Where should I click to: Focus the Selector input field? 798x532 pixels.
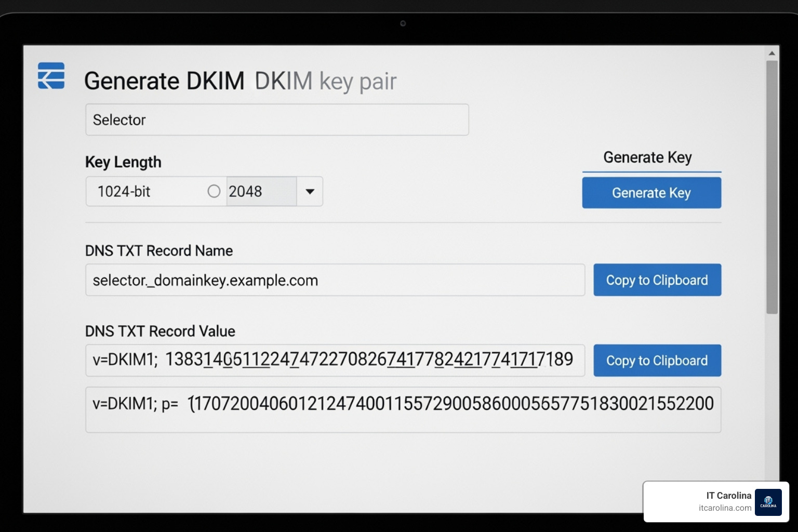click(277, 120)
